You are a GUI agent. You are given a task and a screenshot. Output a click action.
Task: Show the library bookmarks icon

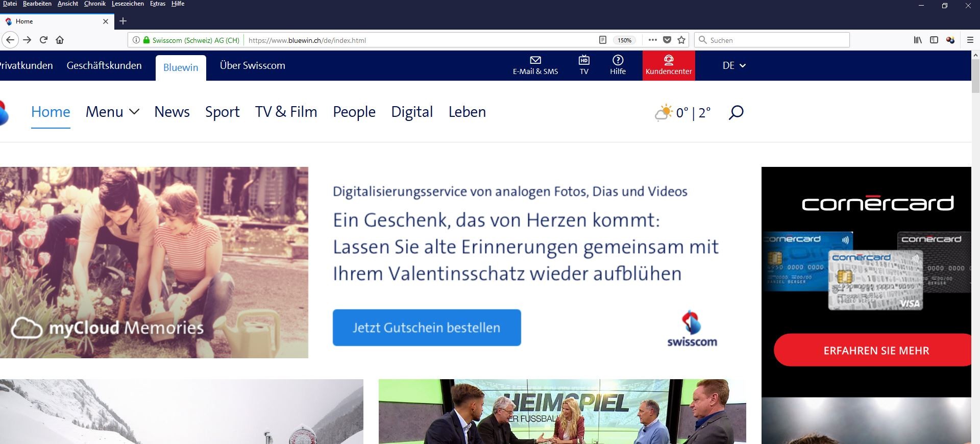(x=917, y=40)
